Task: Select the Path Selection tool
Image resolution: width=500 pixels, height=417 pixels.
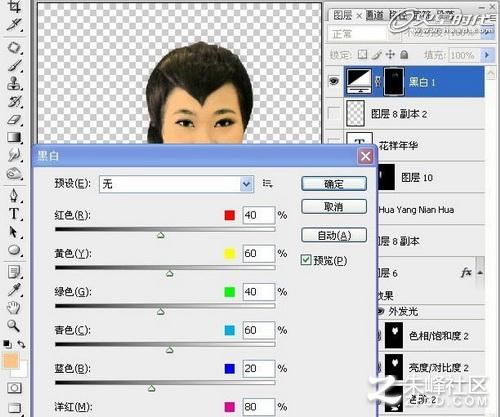Action: 14,232
